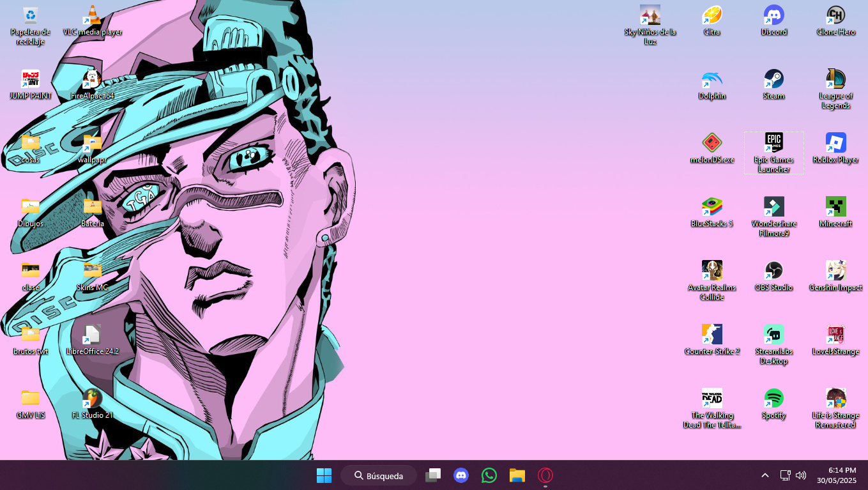868x490 pixels.
Task: Select the Bateria folder
Action: pyautogui.click(x=93, y=213)
